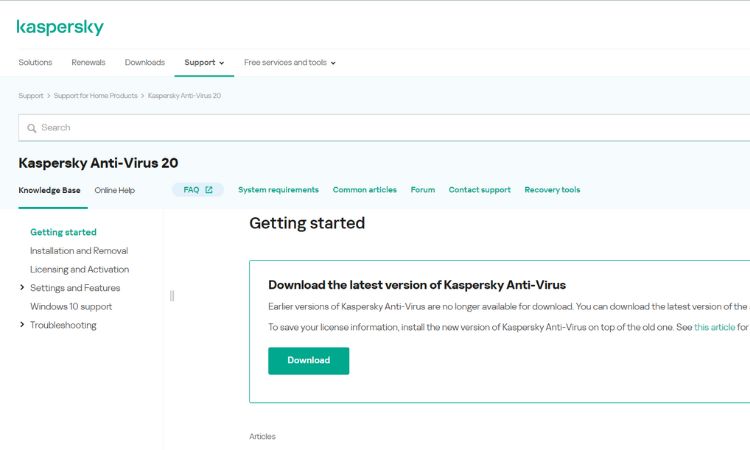
Task: Click the search magnifier icon
Action: tap(32, 128)
